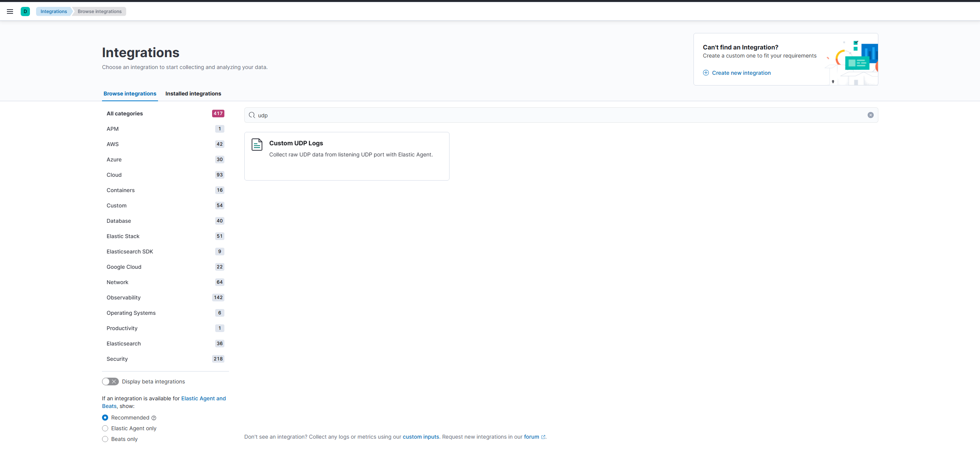Select the Beats only radio option
980x472 pixels.
point(105,439)
